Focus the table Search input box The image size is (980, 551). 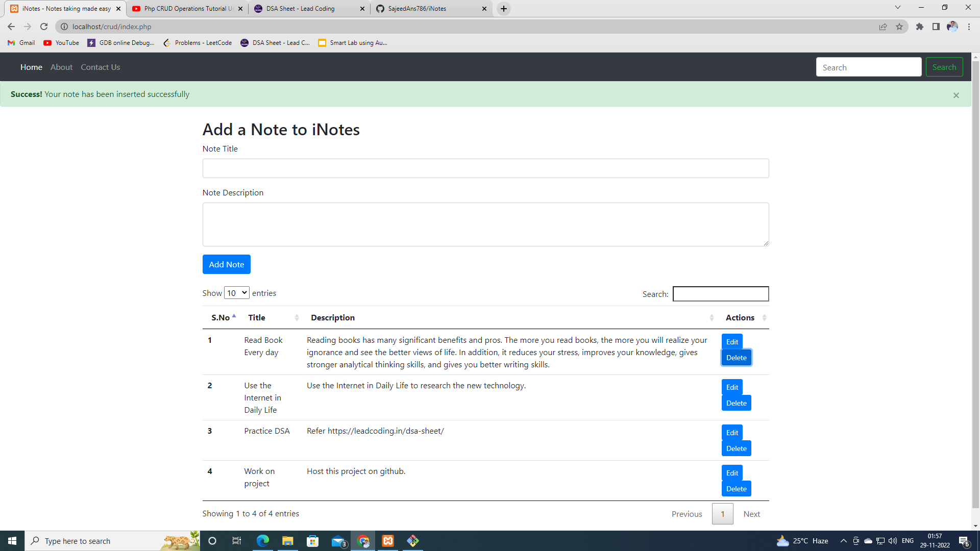click(x=721, y=294)
